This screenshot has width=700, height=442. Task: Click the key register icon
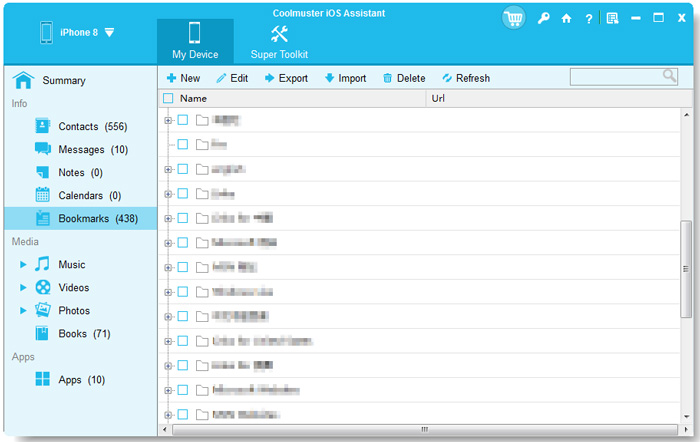tap(543, 18)
